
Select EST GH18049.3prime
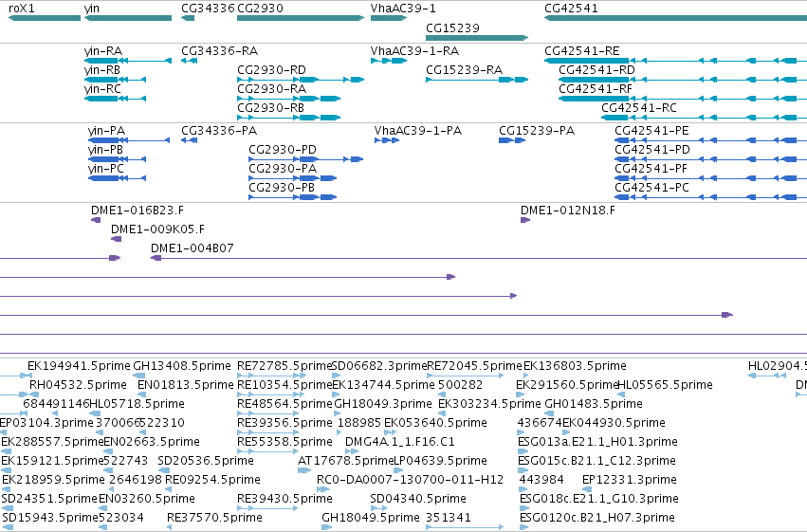coord(383,404)
